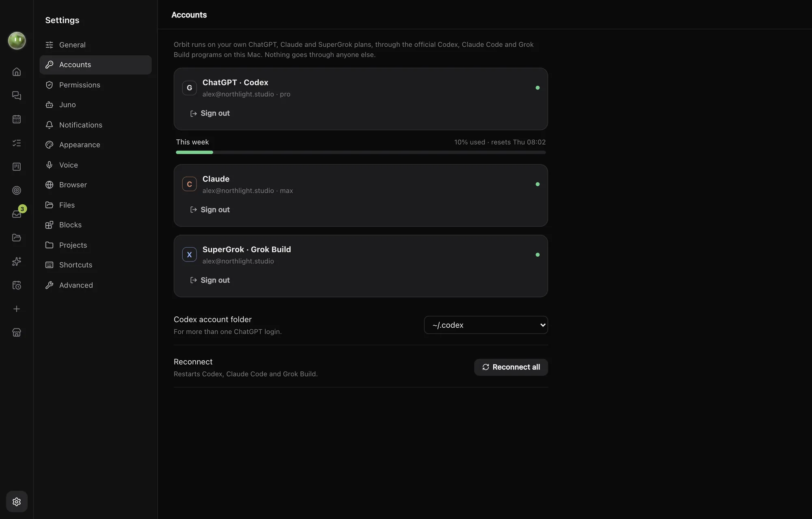Screen dimensions: 812x519
Task: Open the calendar-clock schedule icon
Action: [x=17, y=285]
